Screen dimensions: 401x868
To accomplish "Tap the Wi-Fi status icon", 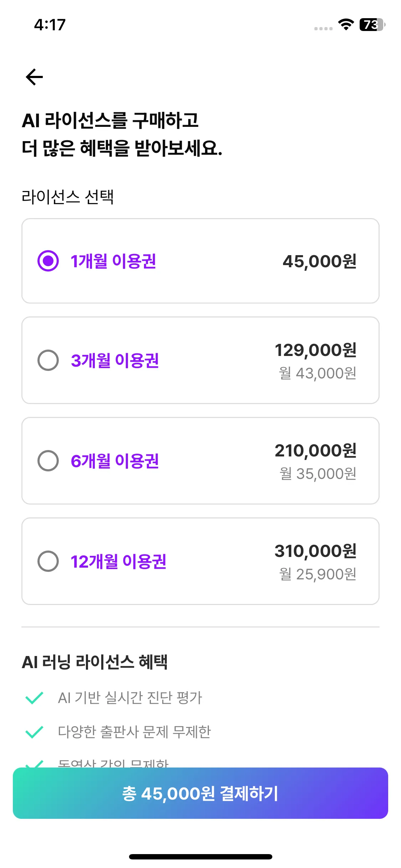I will click(x=345, y=25).
